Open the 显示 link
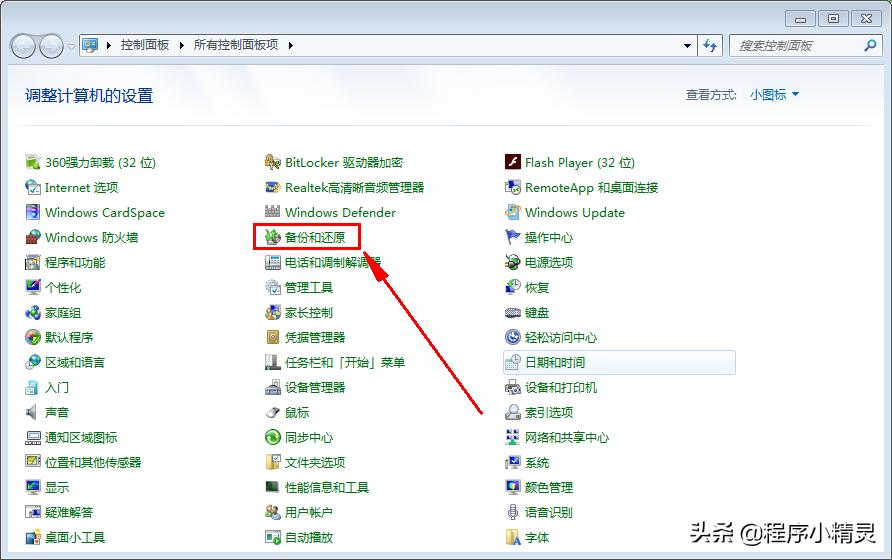 pyautogui.click(x=56, y=488)
